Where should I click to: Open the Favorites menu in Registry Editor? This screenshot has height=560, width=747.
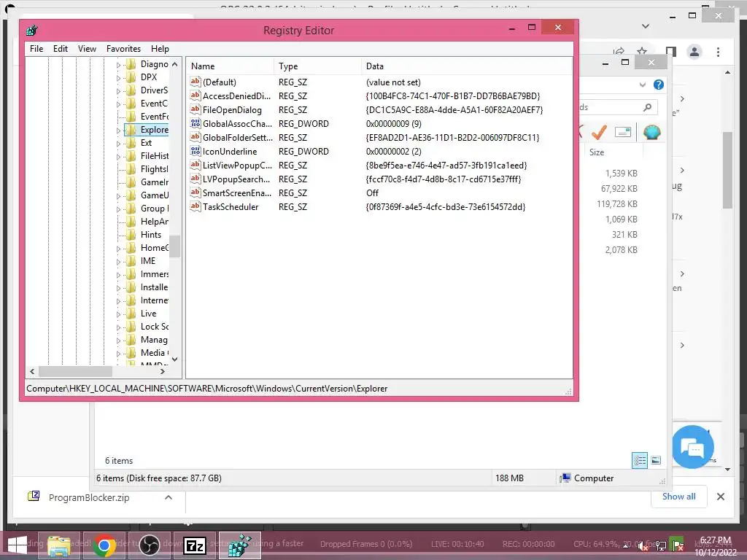pos(123,49)
